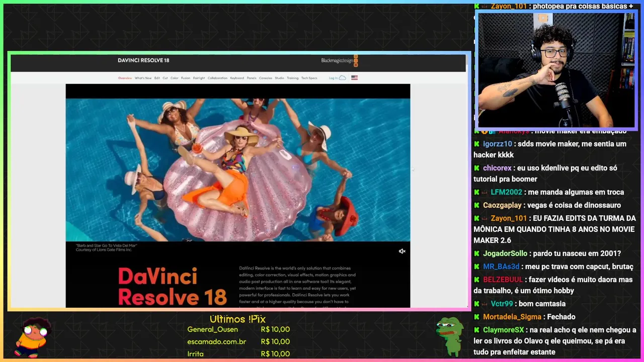Click username Mortadela_Sigma in chat
The width and height of the screenshot is (644, 362).
click(x=512, y=317)
